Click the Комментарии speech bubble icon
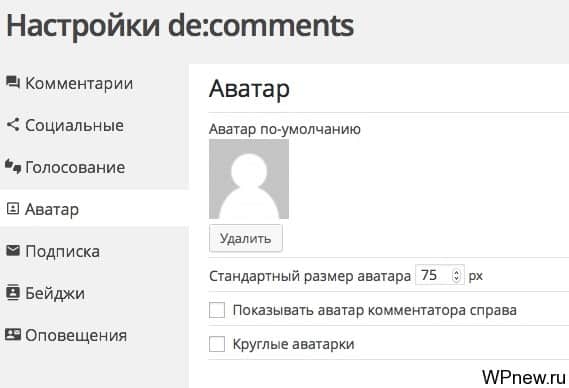Viewport: 569px width, 388px height. point(13,82)
